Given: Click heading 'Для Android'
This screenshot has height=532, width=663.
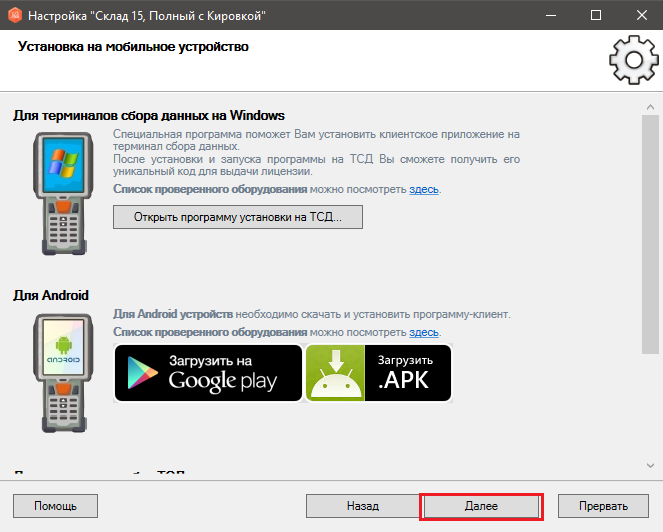Looking at the screenshot, I should click(51, 295).
